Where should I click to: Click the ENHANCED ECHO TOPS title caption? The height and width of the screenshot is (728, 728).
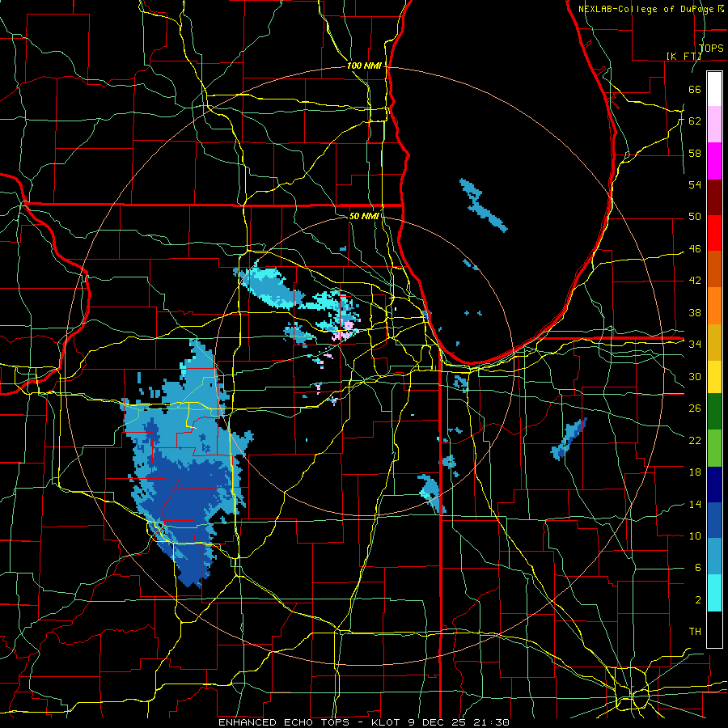click(x=363, y=722)
